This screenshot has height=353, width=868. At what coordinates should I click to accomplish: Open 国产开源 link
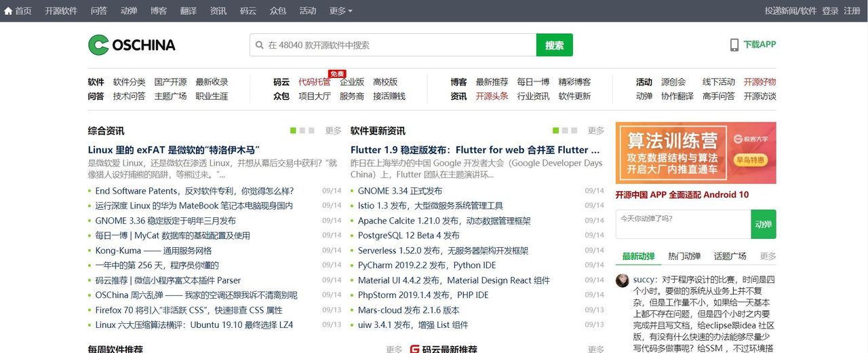pos(171,82)
